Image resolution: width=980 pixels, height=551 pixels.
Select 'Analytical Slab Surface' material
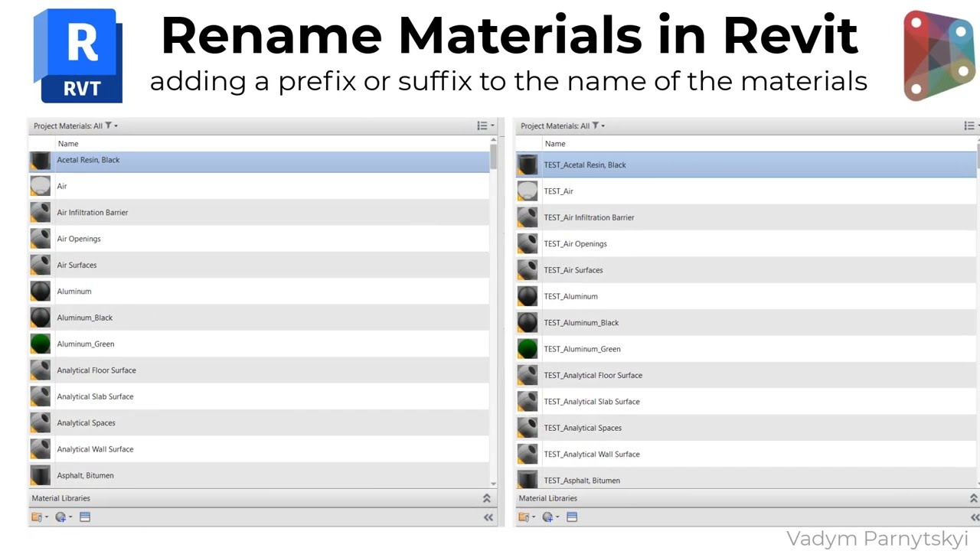[x=259, y=396]
